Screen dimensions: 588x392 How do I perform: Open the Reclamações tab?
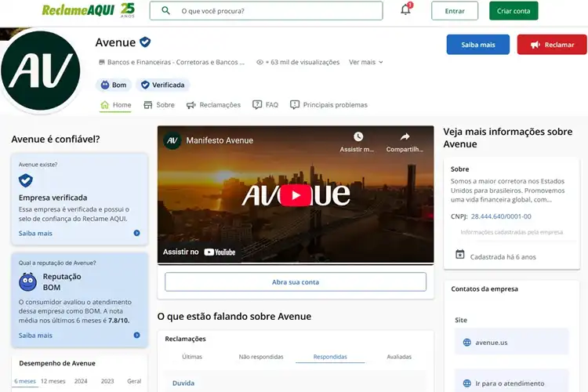point(214,105)
